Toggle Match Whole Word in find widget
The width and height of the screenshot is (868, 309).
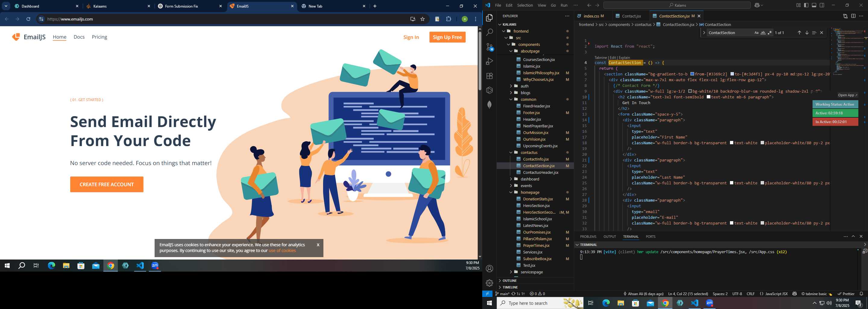[763, 33]
